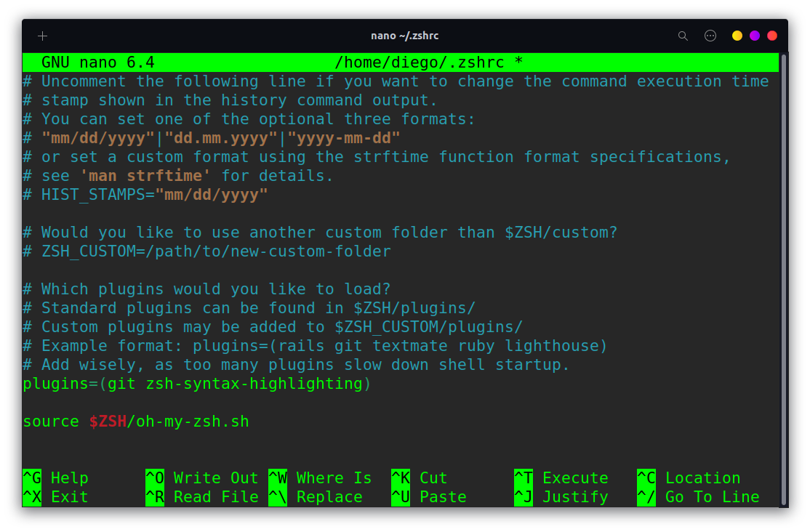The image size is (810, 532).
Task: Click the '# ZSH_CUSTOM=/path/to/new-custom-folder' line
Action: pyautogui.click(x=206, y=251)
